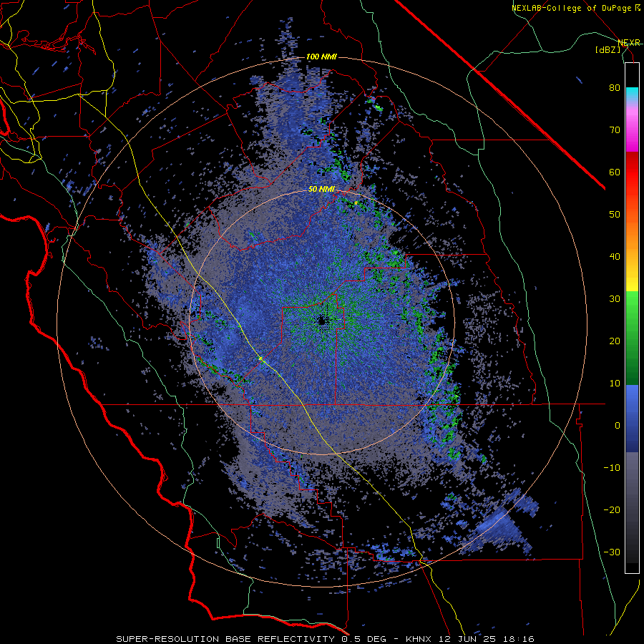The width and height of the screenshot is (644, 644).
Task: Click the "50 NMI" range ring label
Action: coord(321,190)
